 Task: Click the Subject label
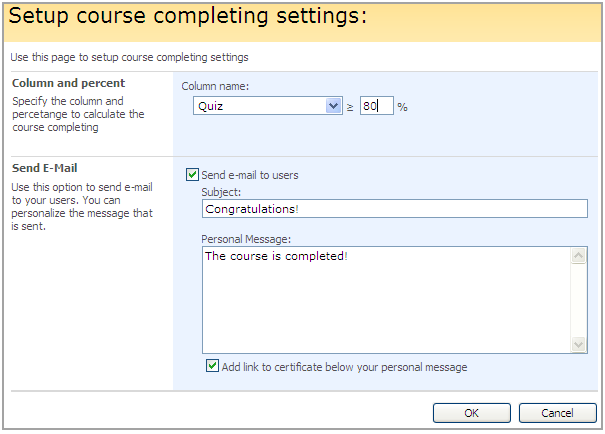(221, 192)
